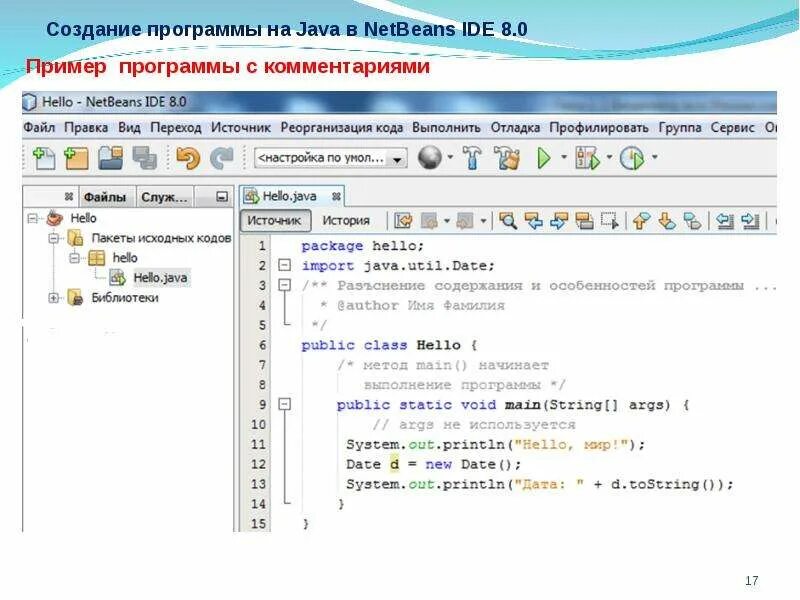The width and height of the screenshot is (800, 600).
Task: Click the Profile Project icon
Action: [632, 158]
